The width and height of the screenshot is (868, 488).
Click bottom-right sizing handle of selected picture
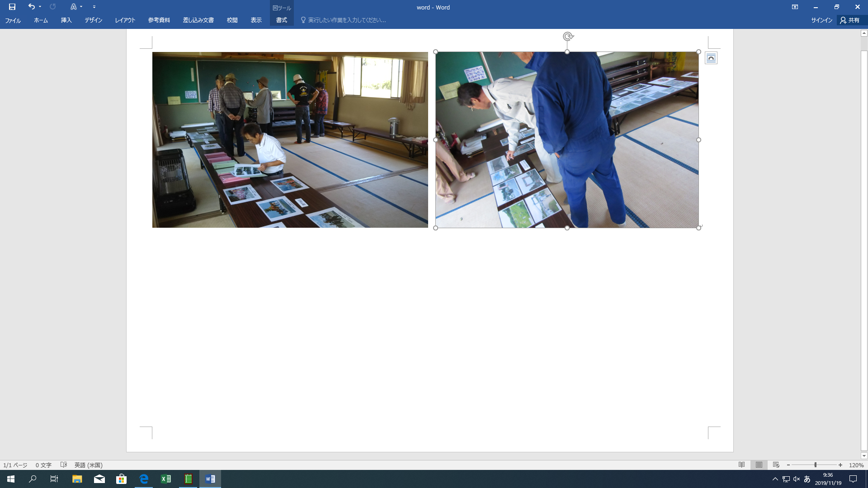(699, 228)
